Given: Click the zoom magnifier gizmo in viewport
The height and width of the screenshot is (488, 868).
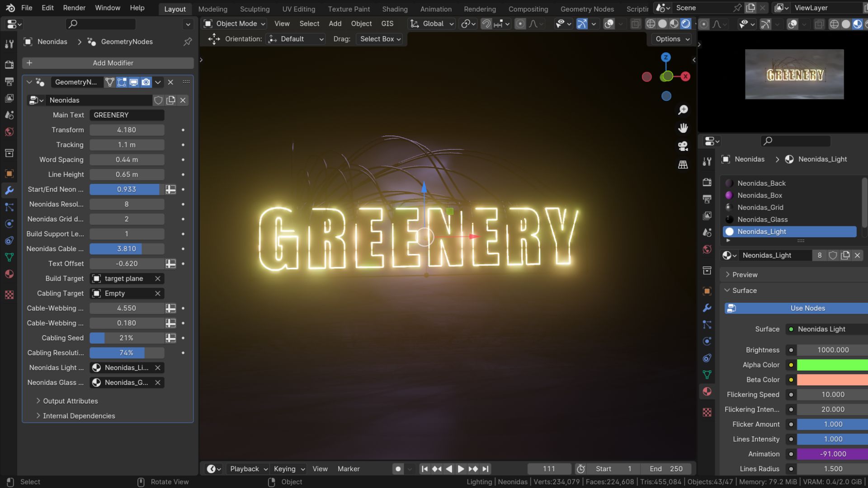Looking at the screenshot, I should [683, 110].
